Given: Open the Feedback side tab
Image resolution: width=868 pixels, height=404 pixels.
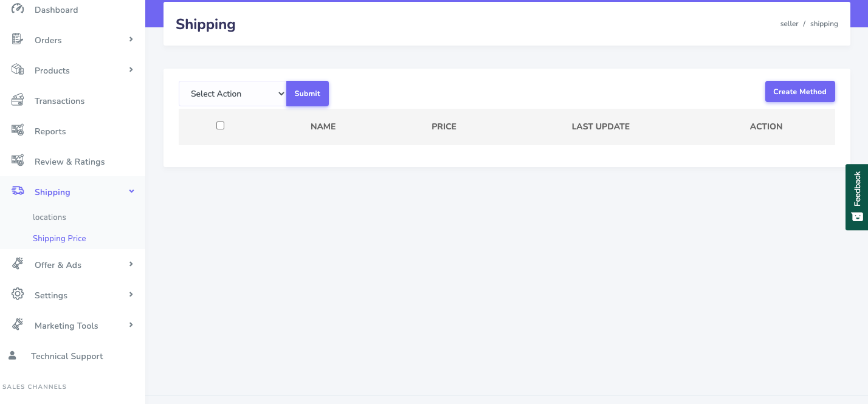Looking at the screenshot, I should coord(857,197).
